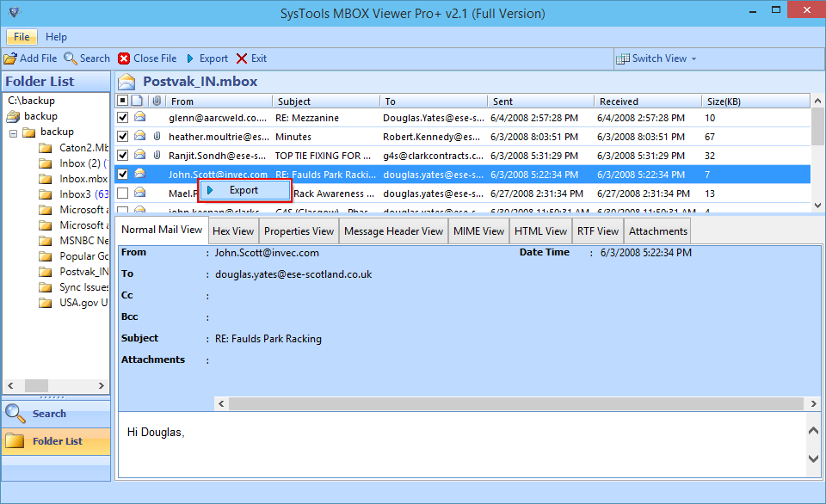Switch to the RTF View tab

[x=598, y=231]
